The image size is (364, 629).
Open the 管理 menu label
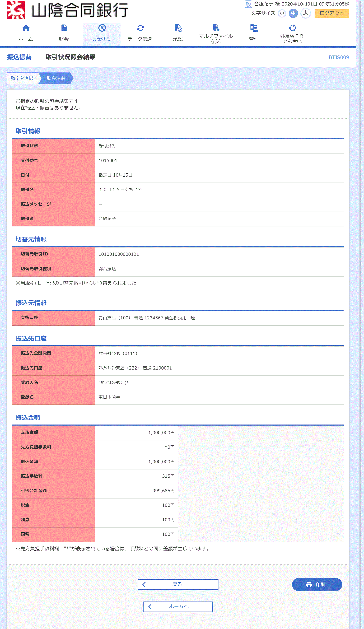[x=254, y=39]
